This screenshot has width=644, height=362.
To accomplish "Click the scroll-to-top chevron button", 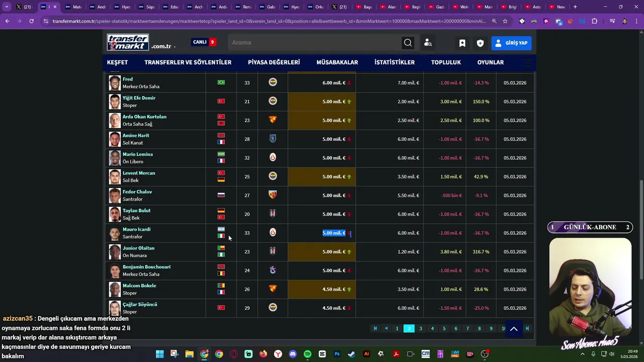I will [x=514, y=329].
